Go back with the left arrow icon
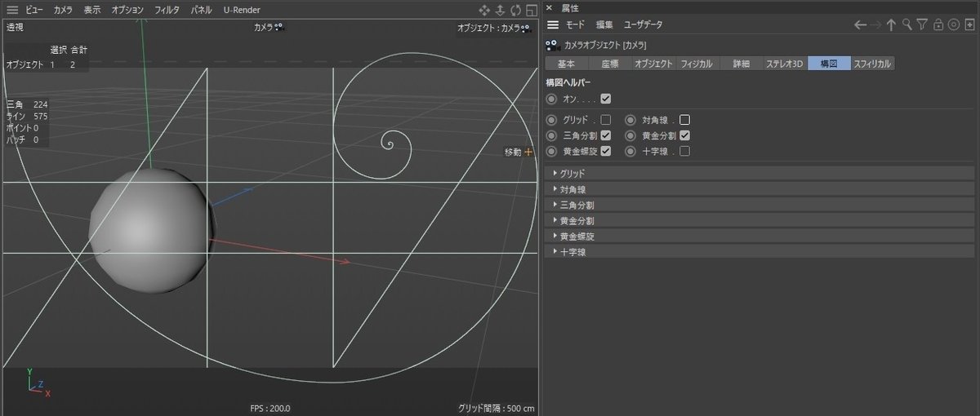Image resolution: width=980 pixels, height=416 pixels. 860,25
